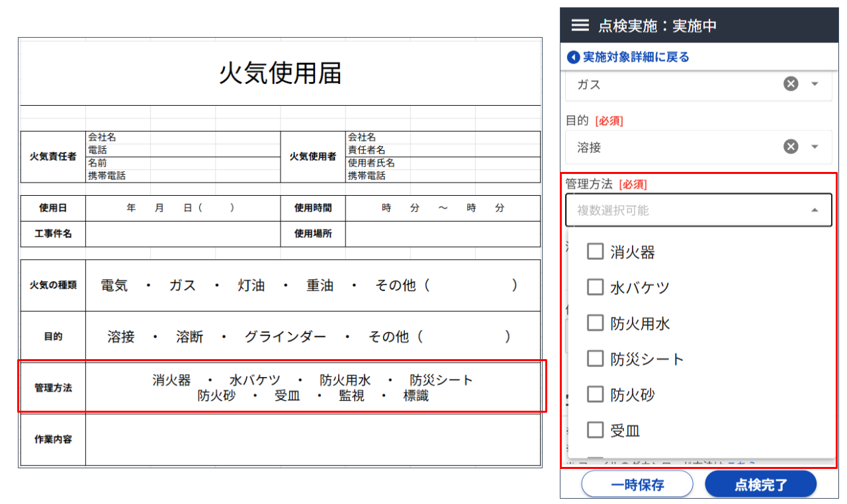Open the dropdown arrow next to ガス
This screenshot has width=847, height=504.
[815, 83]
